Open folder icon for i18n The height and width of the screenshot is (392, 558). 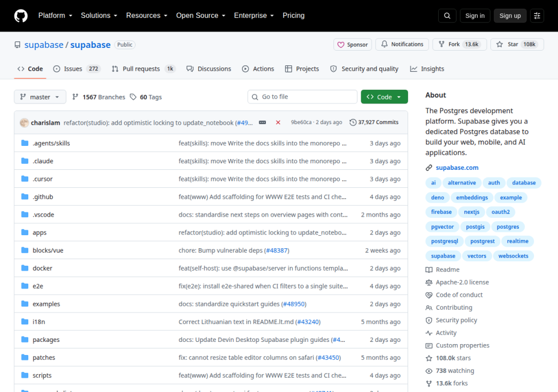25,322
